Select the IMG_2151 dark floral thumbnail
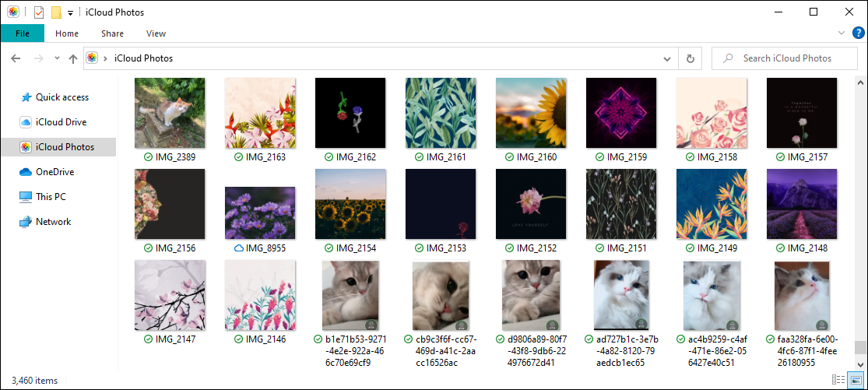 [x=621, y=204]
